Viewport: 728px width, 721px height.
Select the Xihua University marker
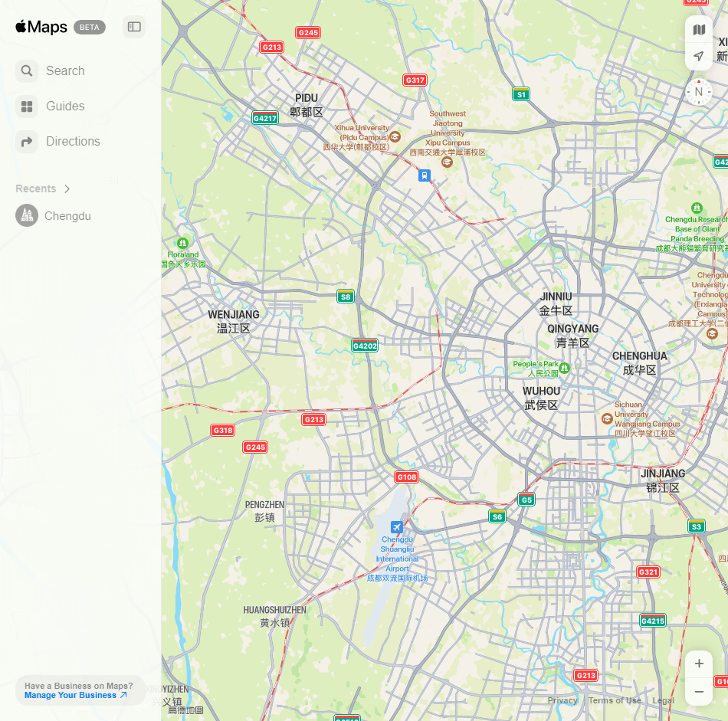point(395,138)
